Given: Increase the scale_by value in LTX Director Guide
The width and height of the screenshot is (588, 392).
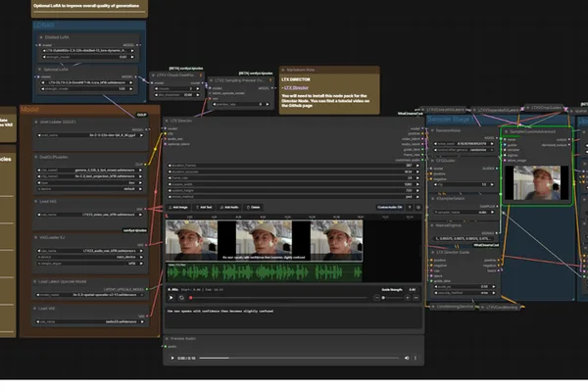Looking at the screenshot, I should coord(494,286).
